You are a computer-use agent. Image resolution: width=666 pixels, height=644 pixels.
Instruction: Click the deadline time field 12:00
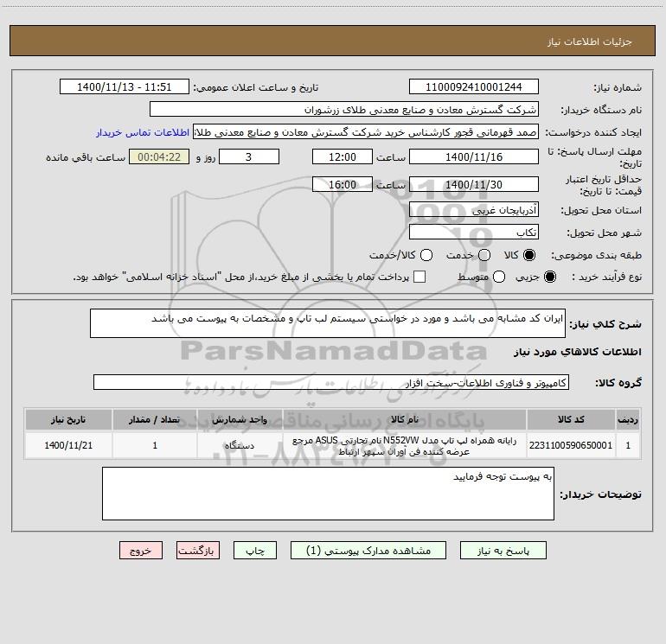(343, 156)
